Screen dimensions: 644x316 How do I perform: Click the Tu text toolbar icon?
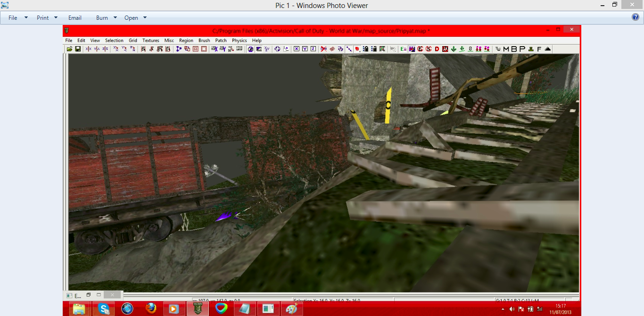coord(498,49)
